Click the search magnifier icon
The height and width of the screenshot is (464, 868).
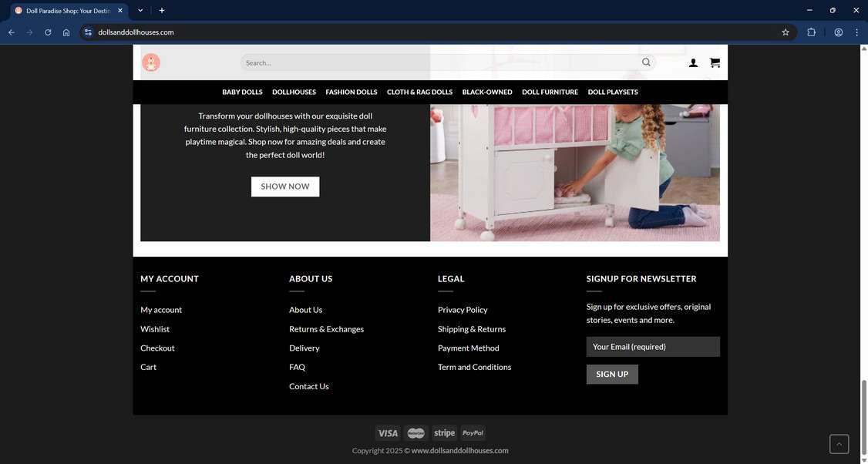pyautogui.click(x=646, y=62)
